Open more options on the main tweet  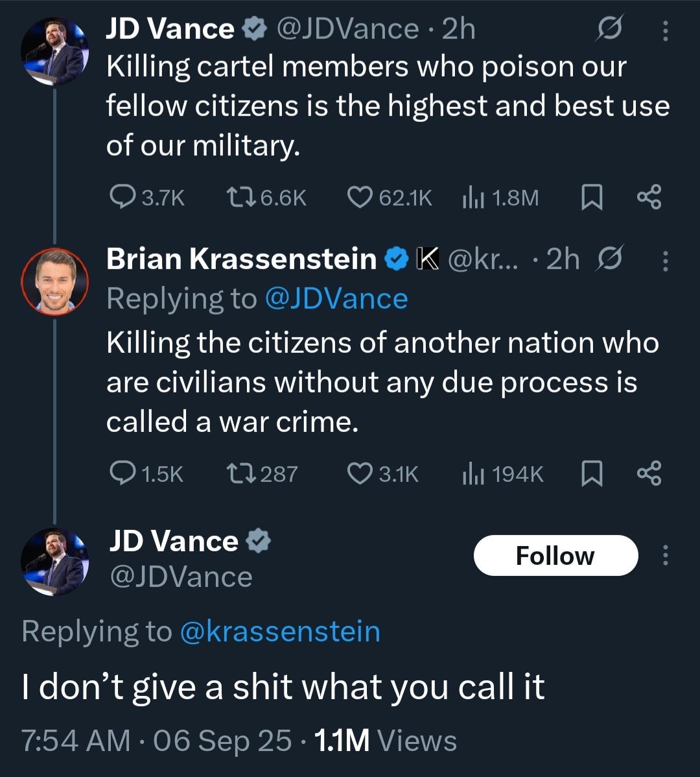tap(664, 556)
